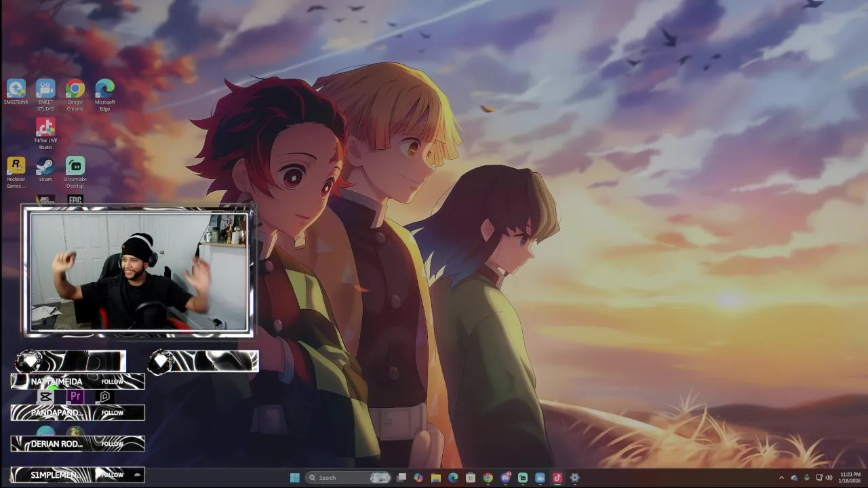868x488 pixels.
Task: Open the volume tray control
Action: [829, 478]
